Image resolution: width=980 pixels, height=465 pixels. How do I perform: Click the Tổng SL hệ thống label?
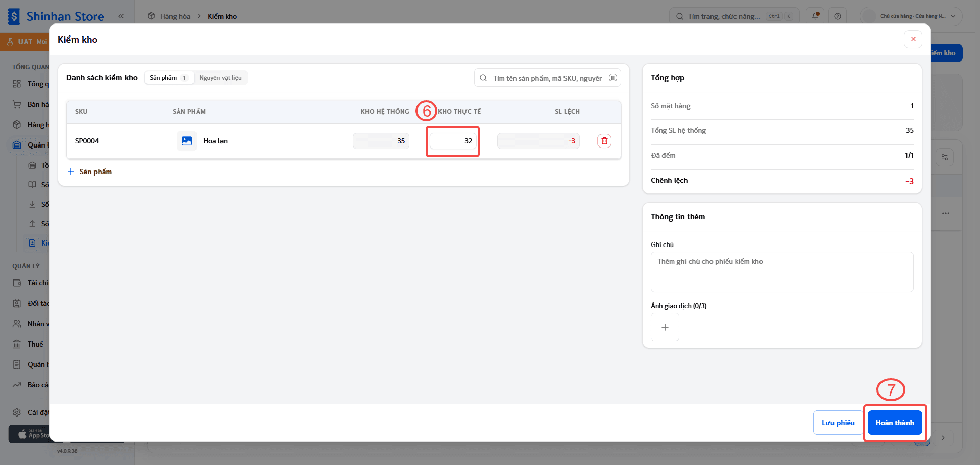coord(678,130)
